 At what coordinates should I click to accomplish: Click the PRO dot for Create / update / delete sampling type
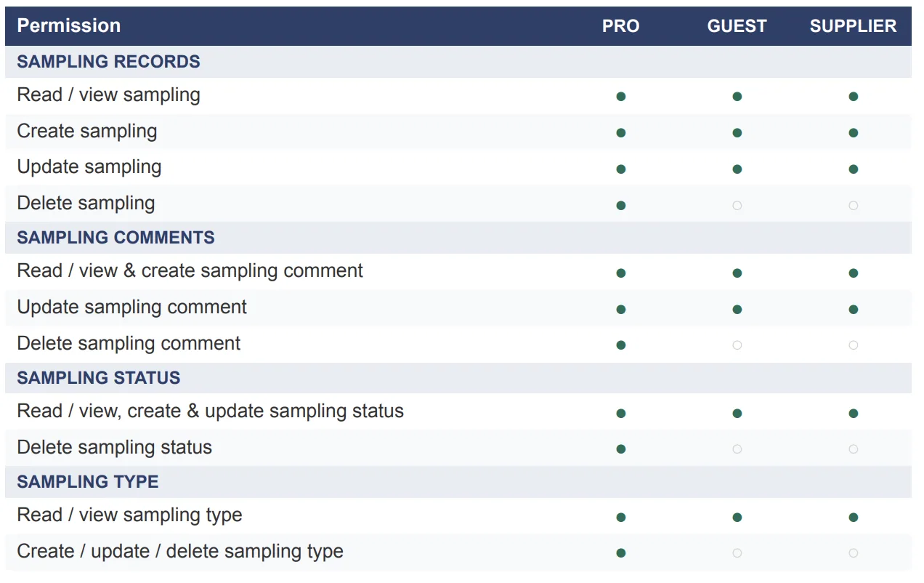[x=620, y=552]
